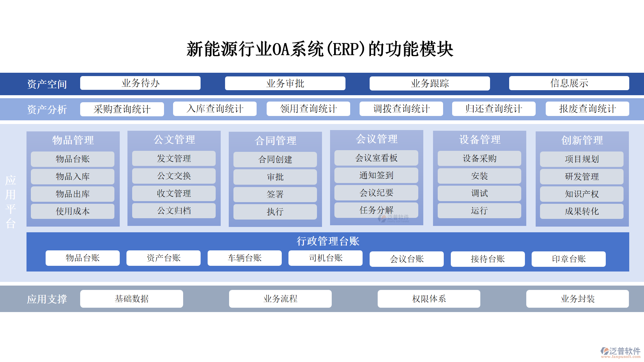Select 印章台账 ledger item

click(x=568, y=259)
